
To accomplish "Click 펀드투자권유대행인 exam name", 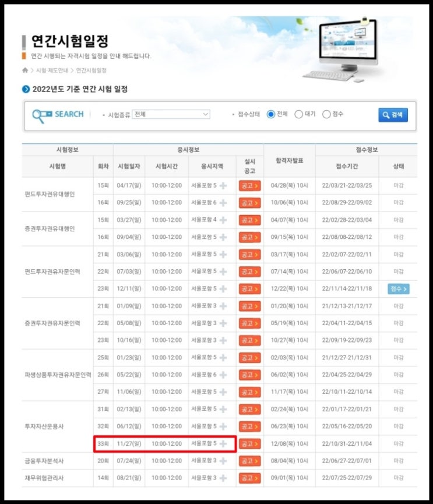I will [50, 194].
